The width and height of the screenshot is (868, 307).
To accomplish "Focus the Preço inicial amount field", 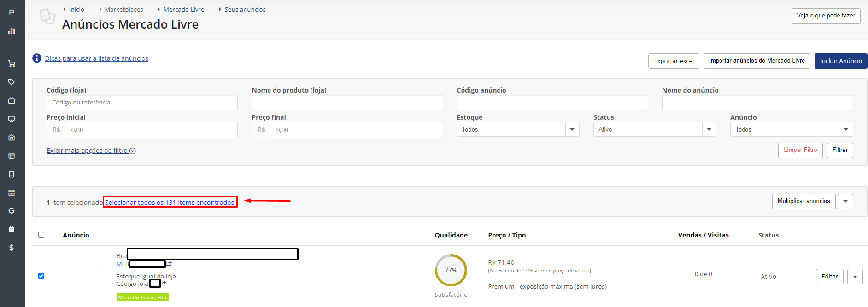I will coord(152,130).
